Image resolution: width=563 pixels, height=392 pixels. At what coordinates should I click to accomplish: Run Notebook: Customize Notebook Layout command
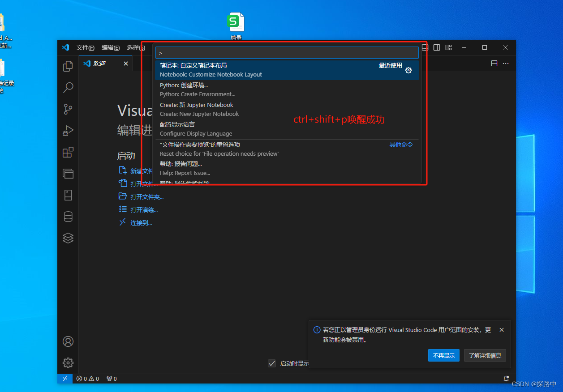pyautogui.click(x=287, y=70)
